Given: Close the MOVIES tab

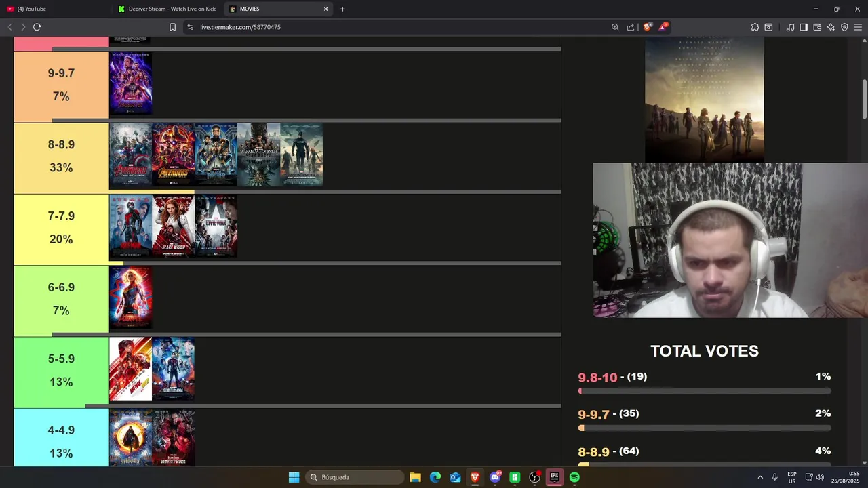Looking at the screenshot, I should (x=325, y=9).
